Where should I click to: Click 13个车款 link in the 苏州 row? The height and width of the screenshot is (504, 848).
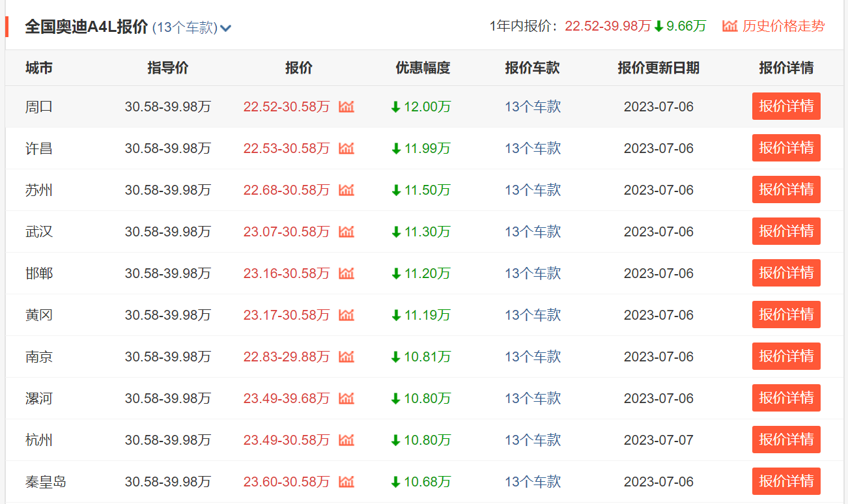click(x=532, y=189)
